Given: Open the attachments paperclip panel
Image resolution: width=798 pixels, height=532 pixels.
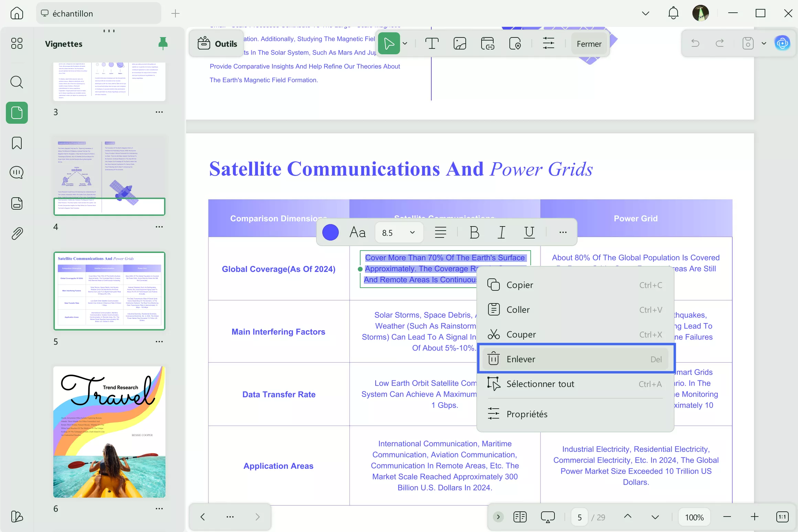Looking at the screenshot, I should [x=17, y=233].
